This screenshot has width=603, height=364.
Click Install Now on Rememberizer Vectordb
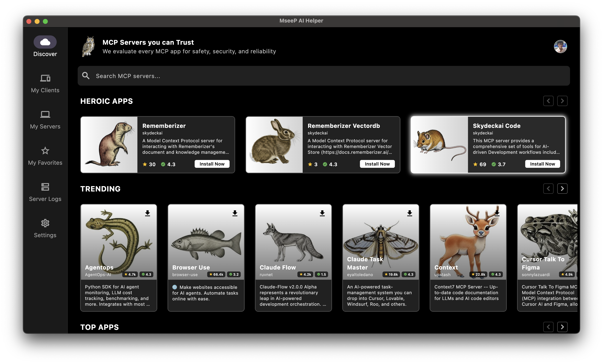coord(377,164)
